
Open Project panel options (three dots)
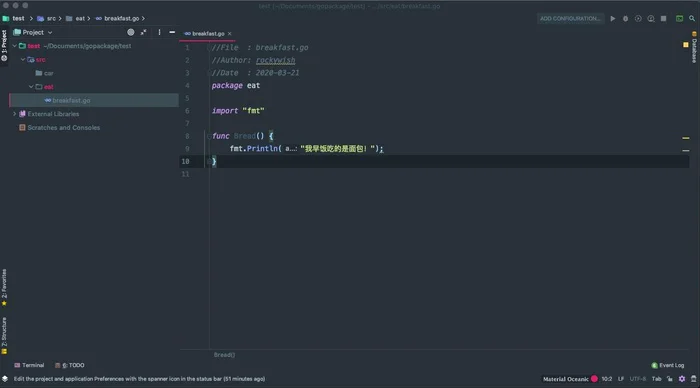point(159,32)
